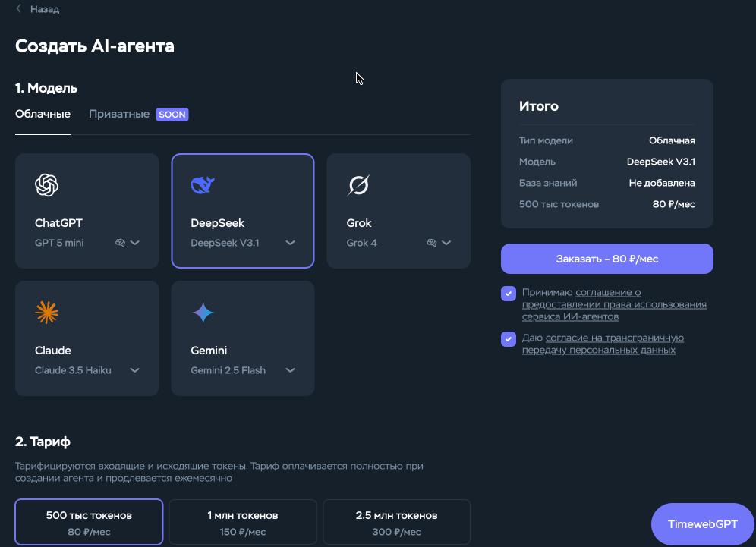
Task: Click the DeepSeek whale logo
Action: point(203,185)
